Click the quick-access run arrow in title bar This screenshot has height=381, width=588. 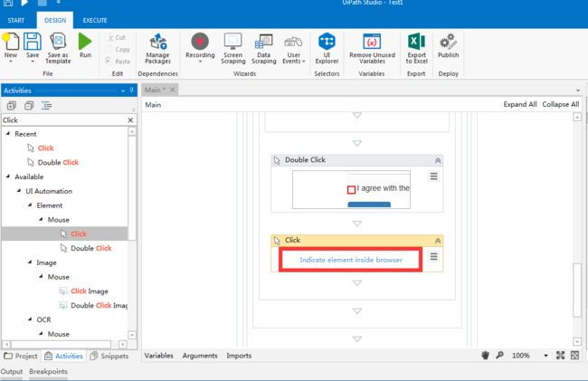(x=24, y=3)
